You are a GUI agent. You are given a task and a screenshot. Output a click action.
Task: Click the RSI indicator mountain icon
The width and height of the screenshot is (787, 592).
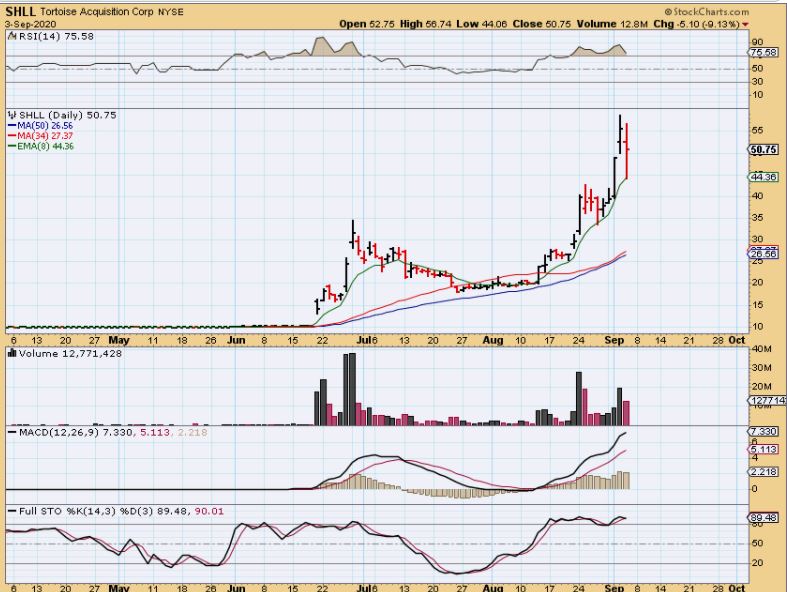[x=13, y=36]
